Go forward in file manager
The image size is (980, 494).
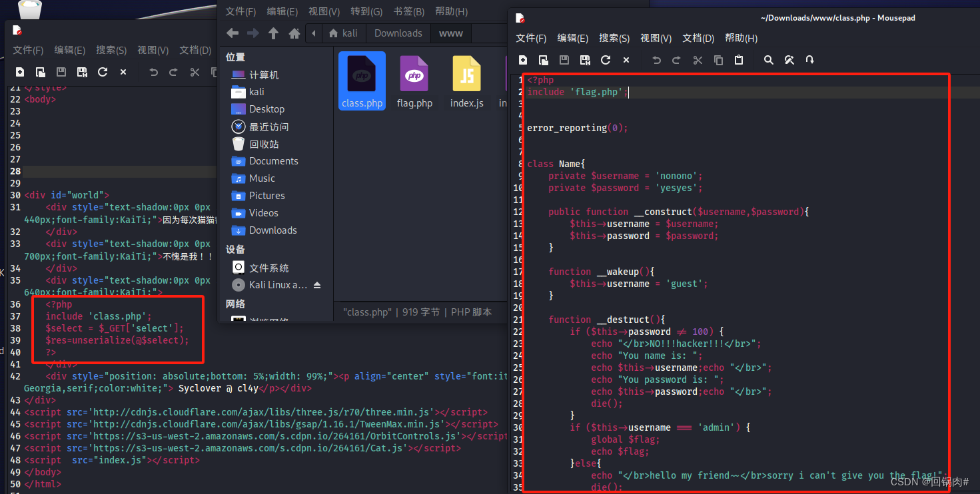(x=253, y=33)
